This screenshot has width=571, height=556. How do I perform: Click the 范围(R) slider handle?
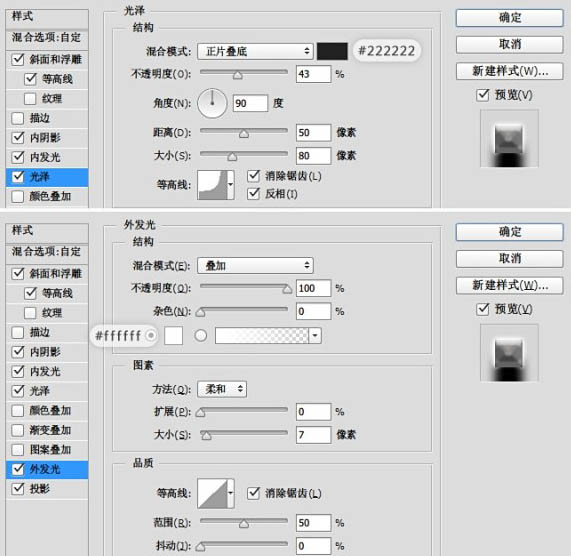tap(244, 524)
